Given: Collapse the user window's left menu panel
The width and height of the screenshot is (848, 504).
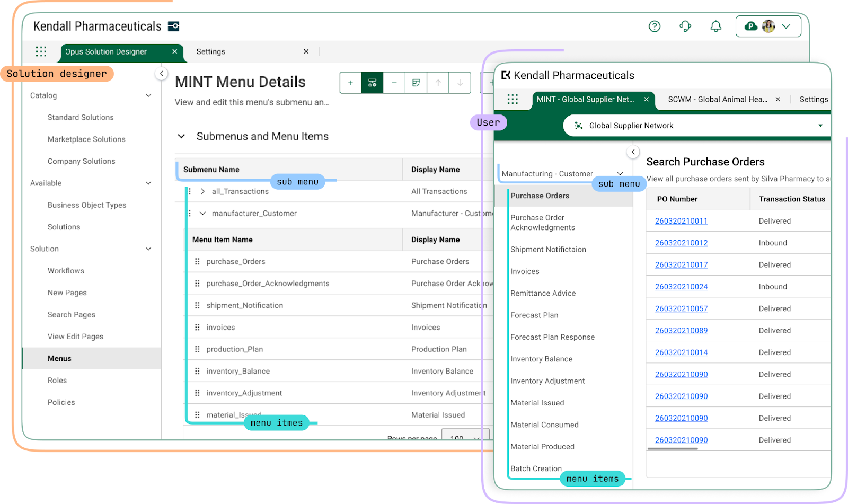Looking at the screenshot, I should point(633,152).
